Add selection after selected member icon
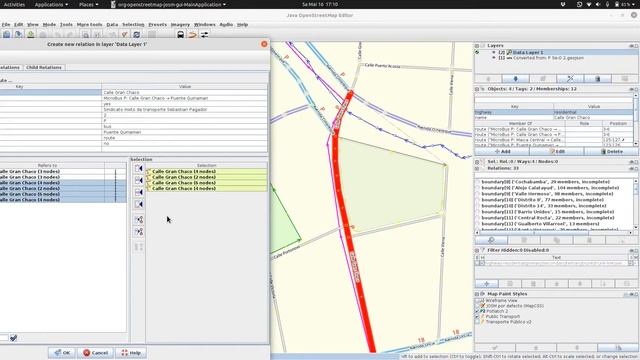640x360 pixels. [x=139, y=192]
